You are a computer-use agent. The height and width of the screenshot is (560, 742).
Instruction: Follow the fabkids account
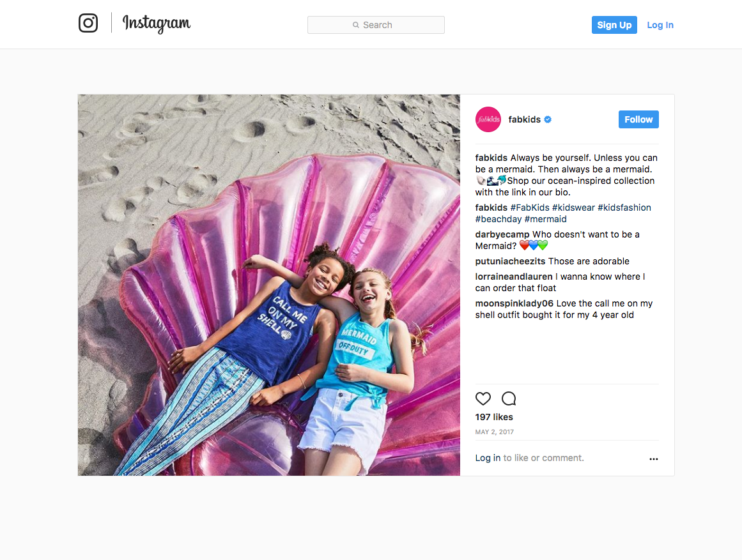coord(638,119)
